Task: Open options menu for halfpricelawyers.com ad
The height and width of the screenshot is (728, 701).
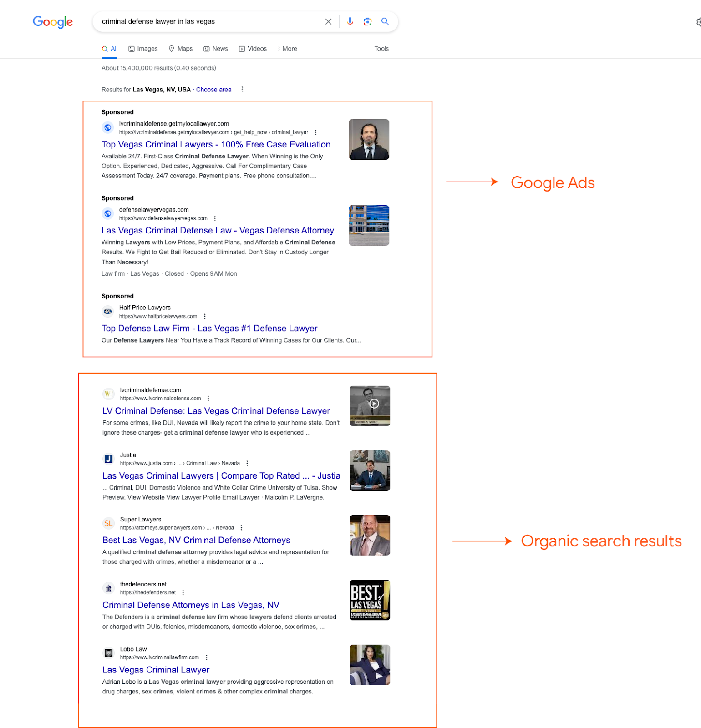Action: [x=205, y=316]
